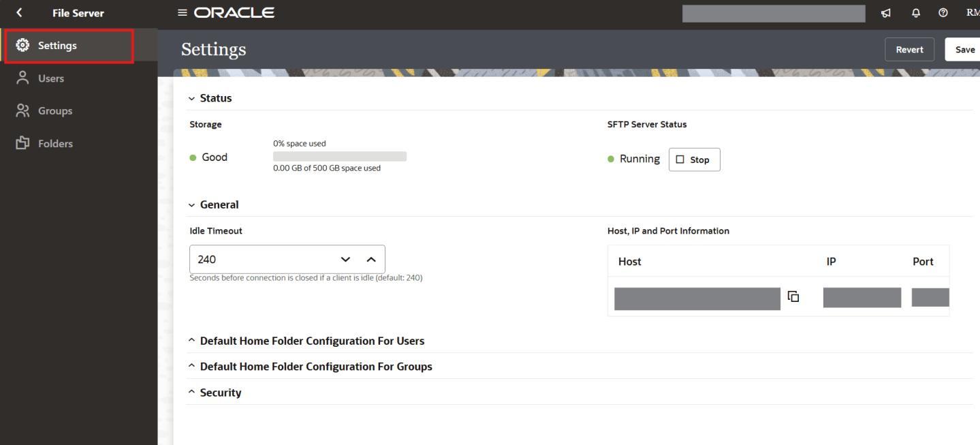Open the notifications bell
The height and width of the screenshot is (445, 980).
click(x=915, y=13)
